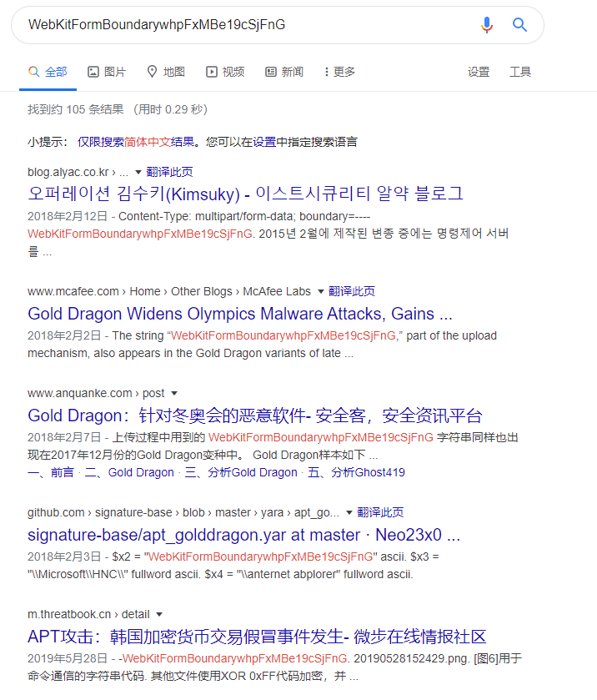The height and width of the screenshot is (700, 597).
Task: Click sitelink 二、Gold Dragon
Action: pos(129,472)
